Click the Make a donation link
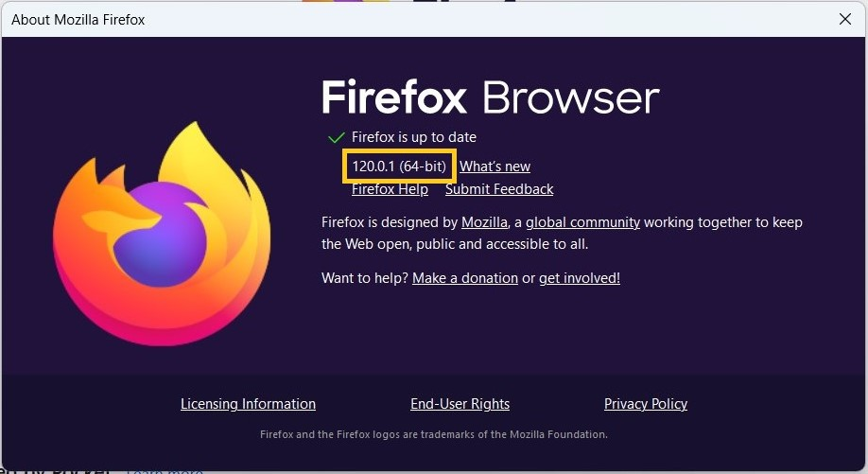Viewport: 868px width, 474px height. [465, 278]
